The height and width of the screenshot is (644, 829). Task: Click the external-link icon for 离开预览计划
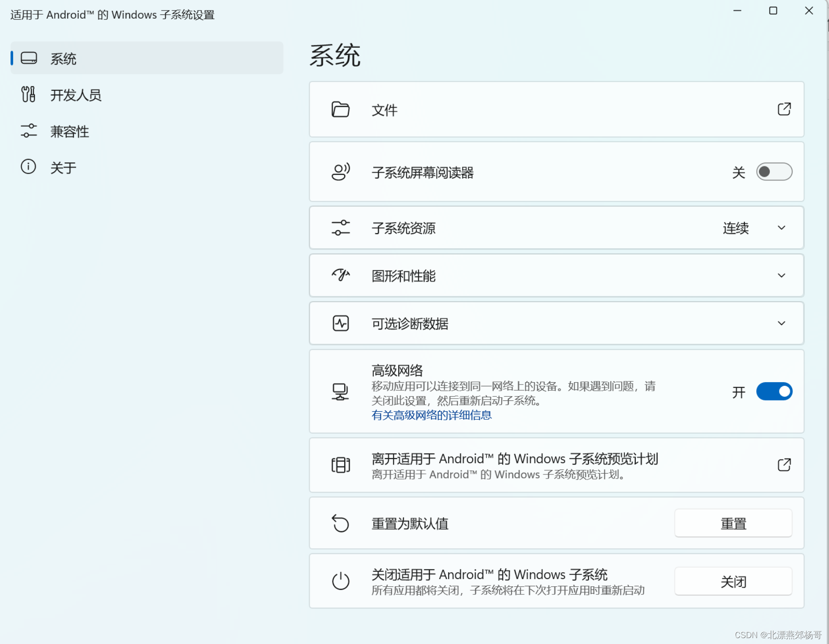coord(784,465)
